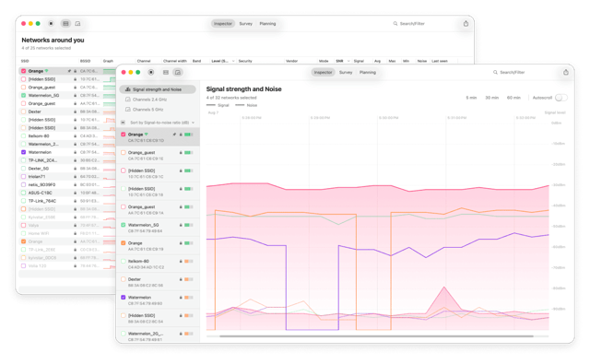Click the select-all icon beside Sort by
Viewport: 590px width, 364px height.
(123, 123)
